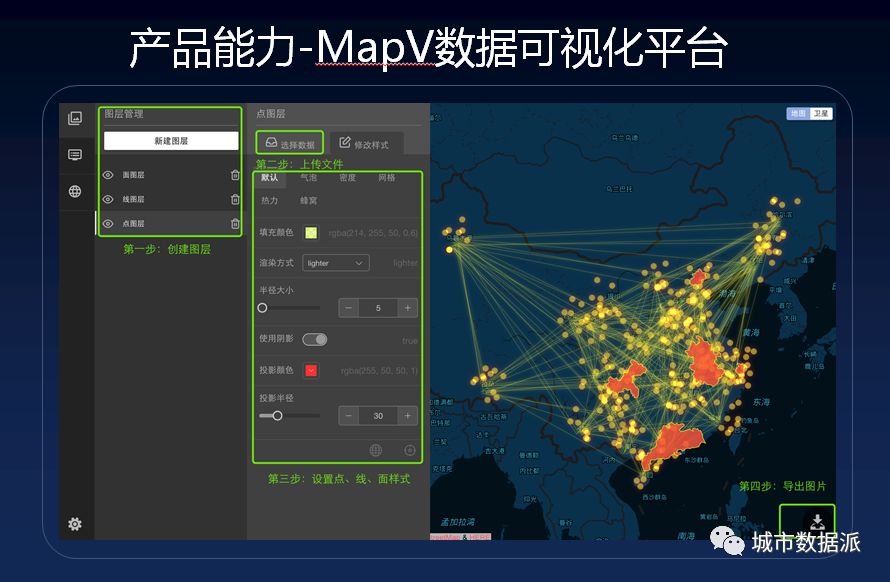The image size is (890, 582).
Task: Open the data list panel icon
Action: 75,154
